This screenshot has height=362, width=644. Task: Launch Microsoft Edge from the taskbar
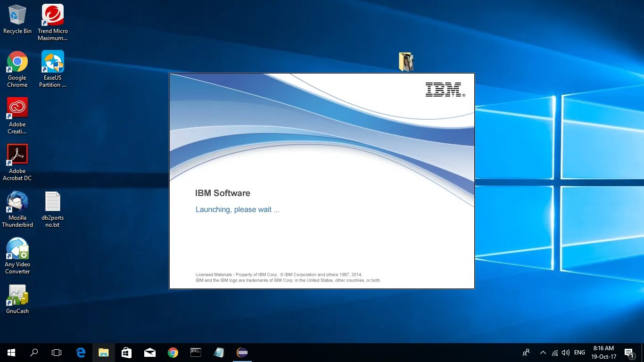coord(81,353)
